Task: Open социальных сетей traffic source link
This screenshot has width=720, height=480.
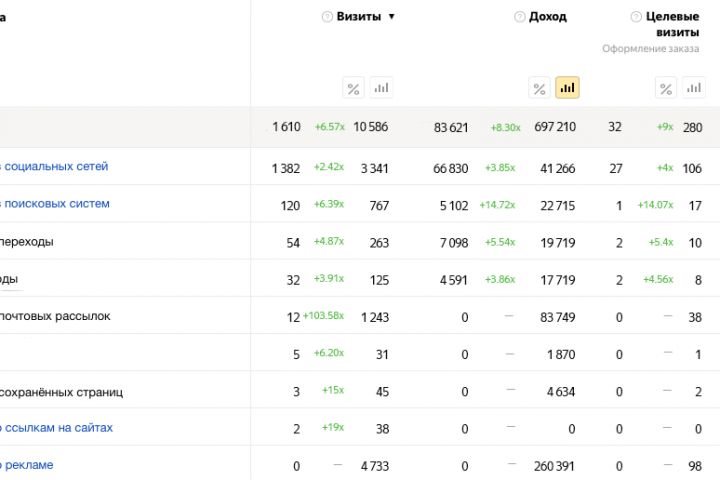Action: point(55,166)
